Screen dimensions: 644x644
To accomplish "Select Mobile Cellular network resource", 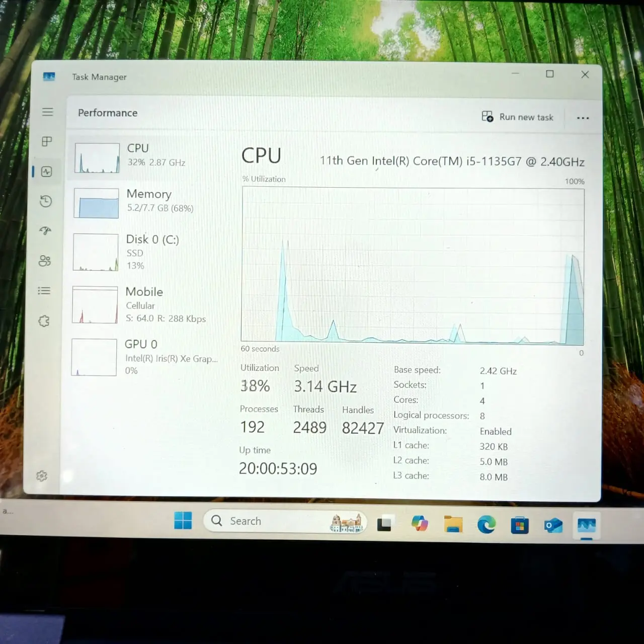I will (145, 305).
